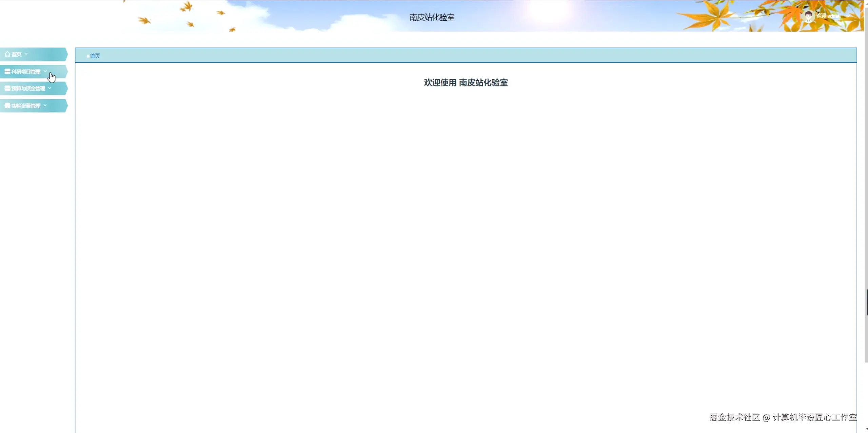This screenshot has height=433, width=868.
Task: Click the 首页 breadcrumb link
Action: tap(95, 56)
